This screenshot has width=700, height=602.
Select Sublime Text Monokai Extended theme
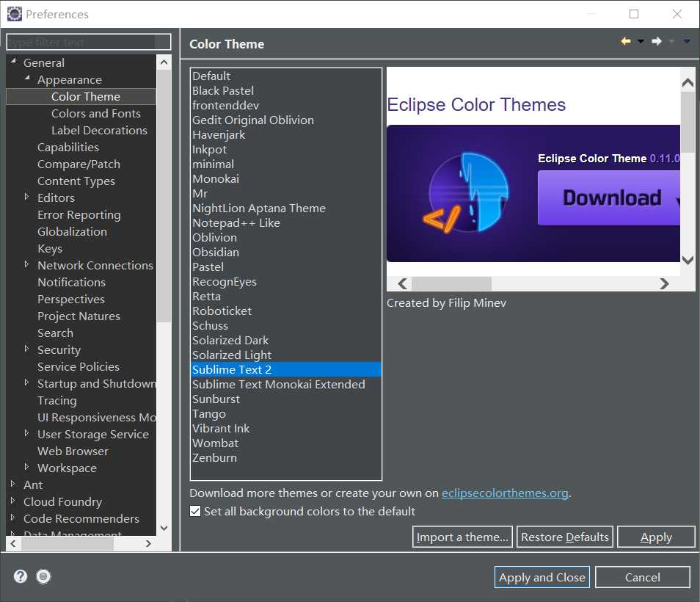pyautogui.click(x=285, y=384)
